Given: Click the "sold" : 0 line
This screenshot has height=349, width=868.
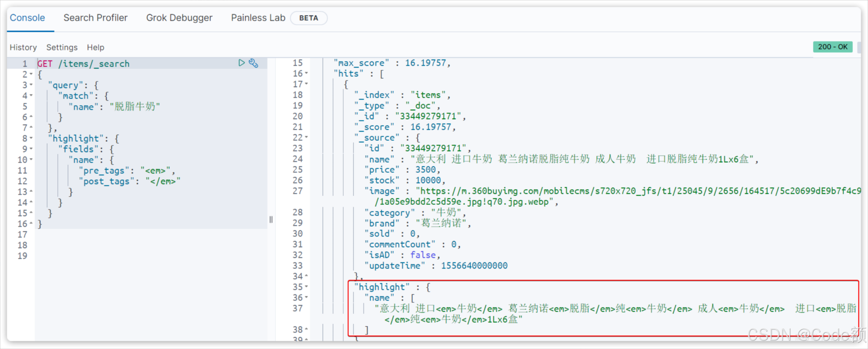Looking at the screenshot, I should point(392,234).
